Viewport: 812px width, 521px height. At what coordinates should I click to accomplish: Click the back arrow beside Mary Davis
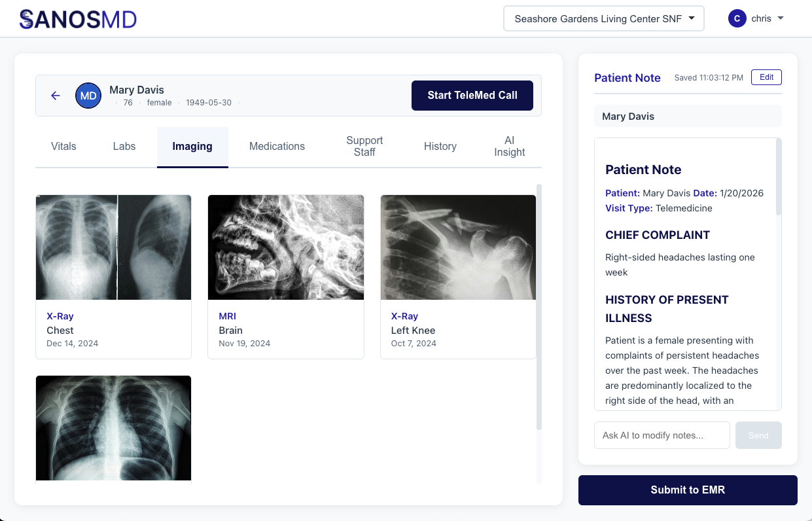56,96
